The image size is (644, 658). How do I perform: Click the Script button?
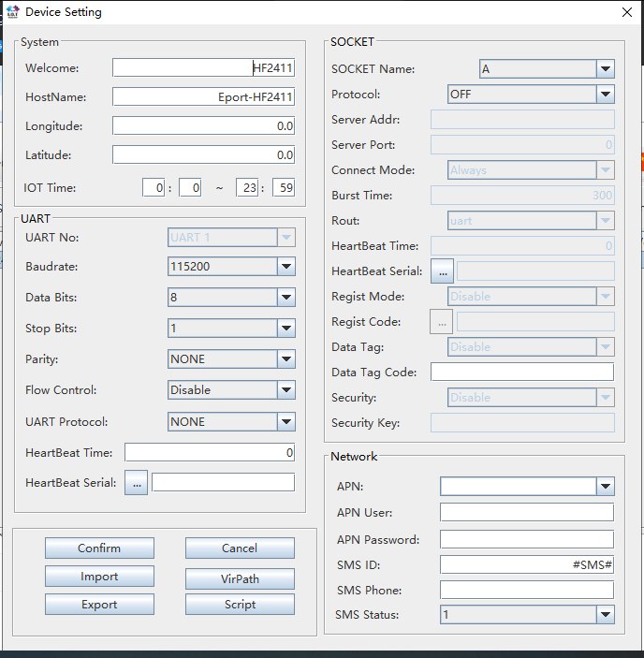pos(240,605)
